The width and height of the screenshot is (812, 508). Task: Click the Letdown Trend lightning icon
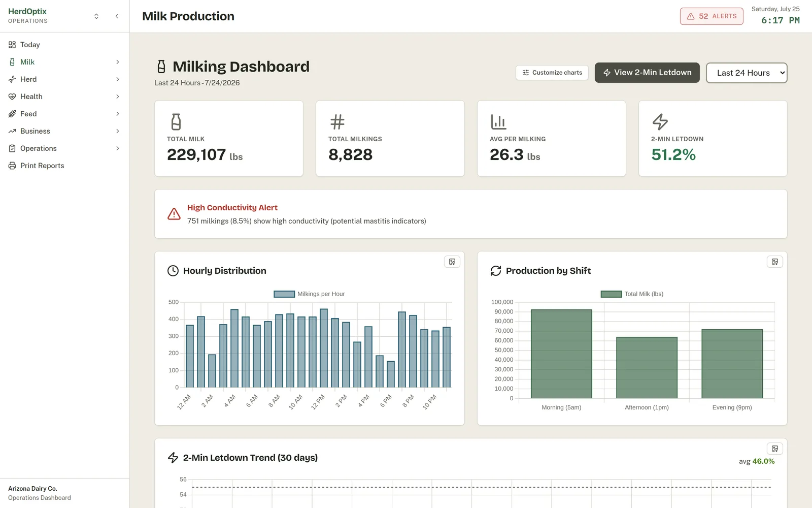pyautogui.click(x=173, y=458)
